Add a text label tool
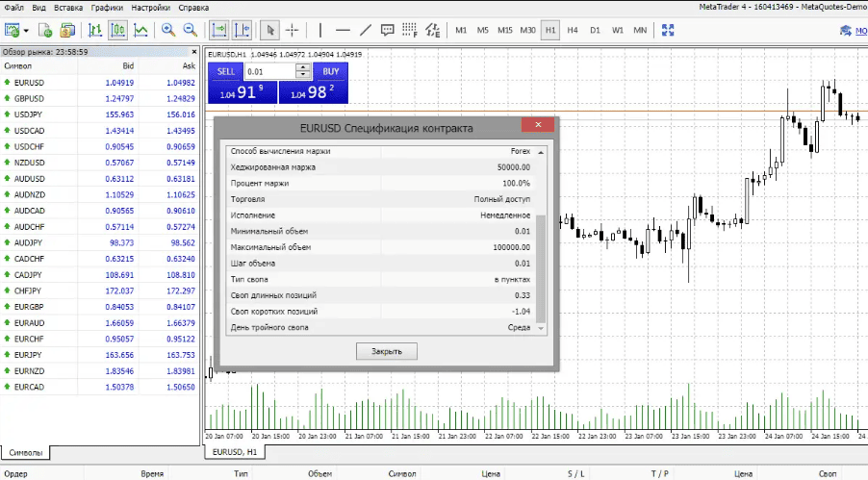The image size is (868, 480). pos(388,30)
